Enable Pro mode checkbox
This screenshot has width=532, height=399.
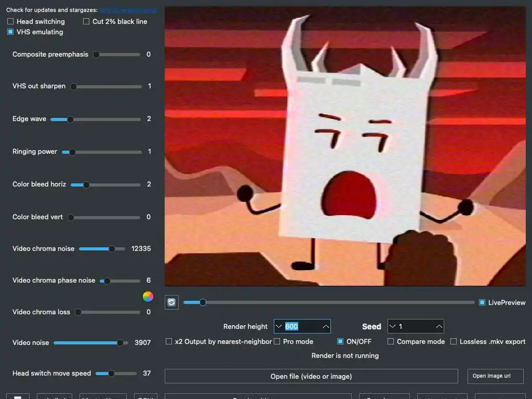tap(277, 341)
